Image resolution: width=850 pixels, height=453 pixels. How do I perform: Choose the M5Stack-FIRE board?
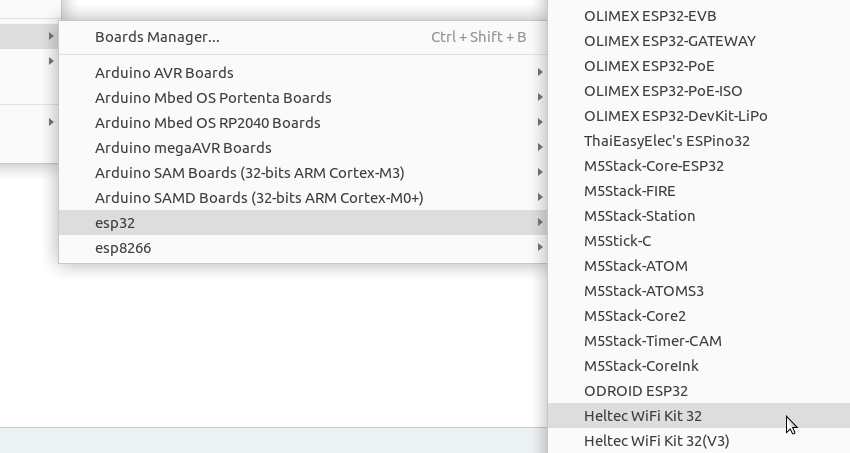click(699, 191)
